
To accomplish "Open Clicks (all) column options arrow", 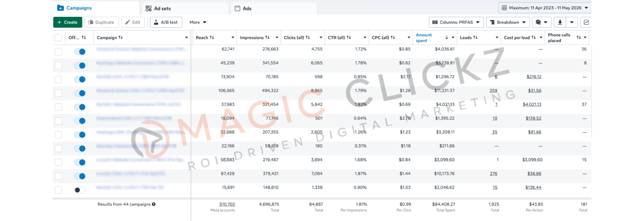I will pos(321,38).
